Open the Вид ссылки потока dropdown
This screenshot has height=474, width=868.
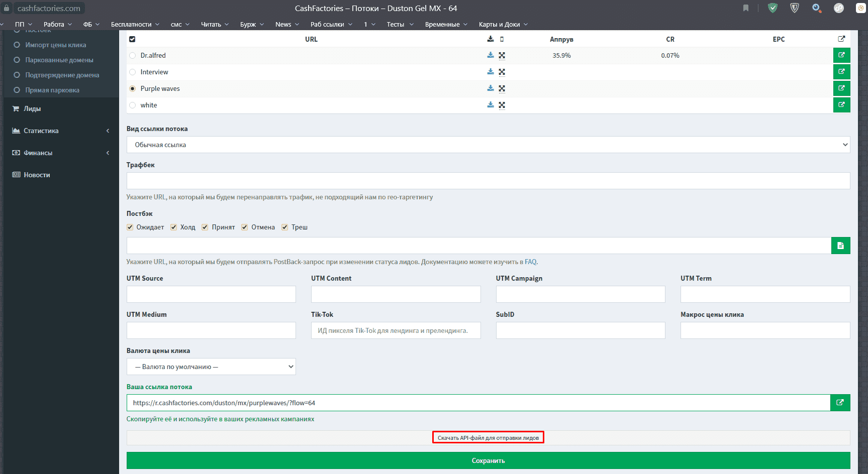point(488,145)
